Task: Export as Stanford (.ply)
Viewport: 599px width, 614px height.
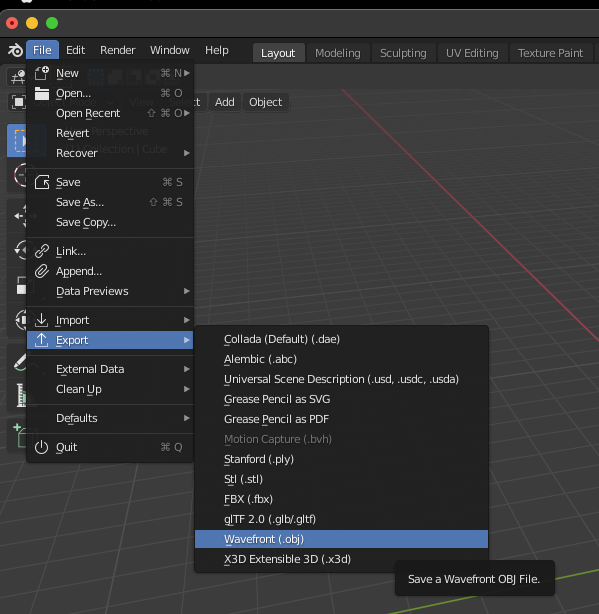Action: pyautogui.click(x=341, y=459)
